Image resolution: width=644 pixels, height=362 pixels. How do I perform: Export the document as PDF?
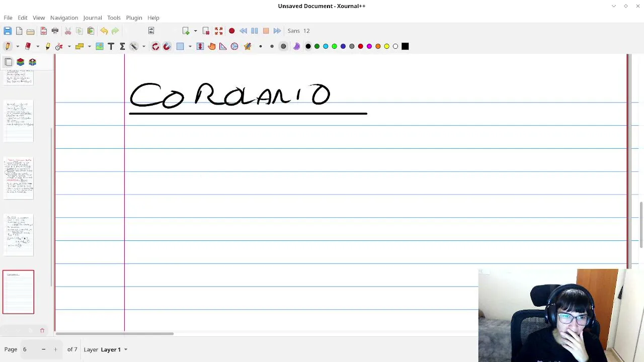click(x=43, y=31)
